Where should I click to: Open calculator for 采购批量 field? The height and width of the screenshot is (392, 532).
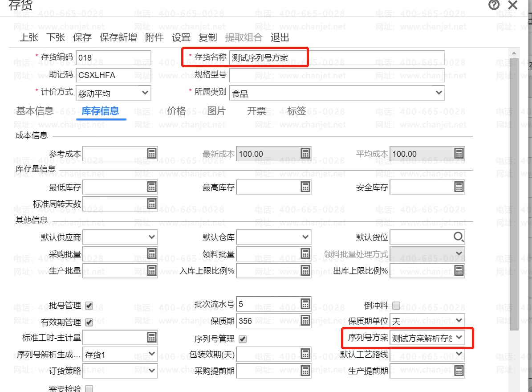(x=152, y=253)
